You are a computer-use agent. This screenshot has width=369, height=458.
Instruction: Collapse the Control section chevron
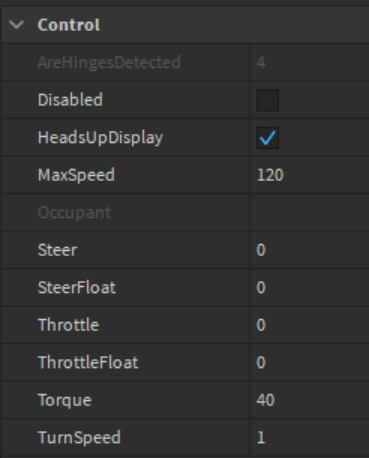point(17,25)
